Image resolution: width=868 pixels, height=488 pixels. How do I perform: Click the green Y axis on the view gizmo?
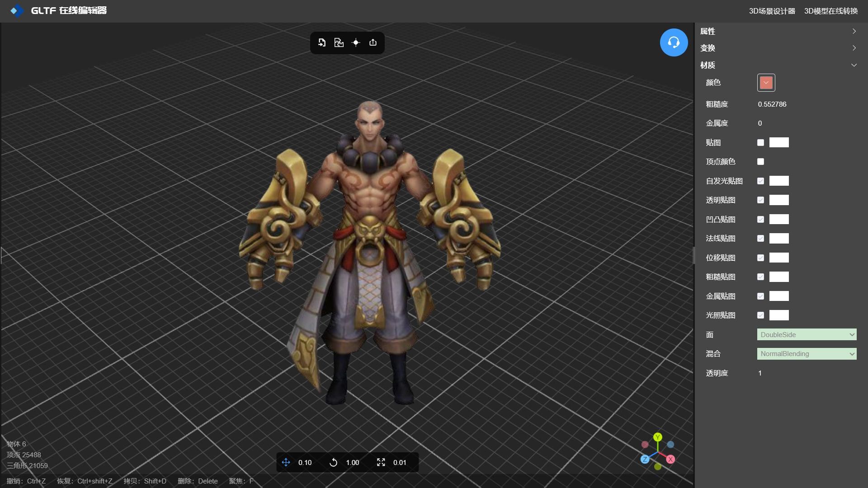(x=658, y=437)
